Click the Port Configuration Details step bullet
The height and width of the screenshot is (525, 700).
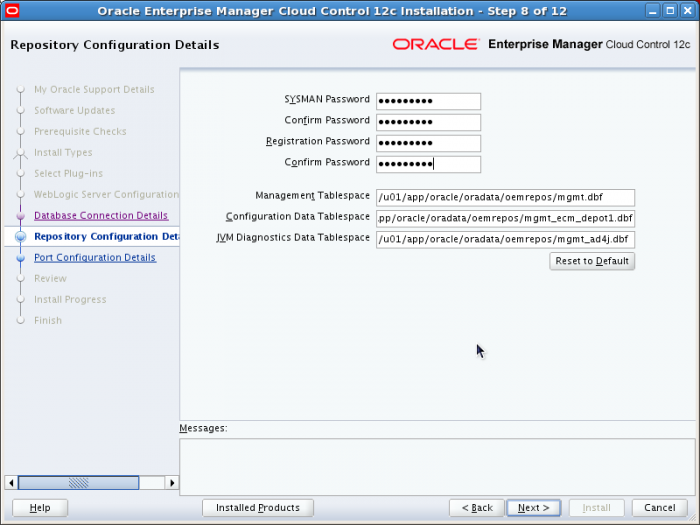tap(21, 258)
